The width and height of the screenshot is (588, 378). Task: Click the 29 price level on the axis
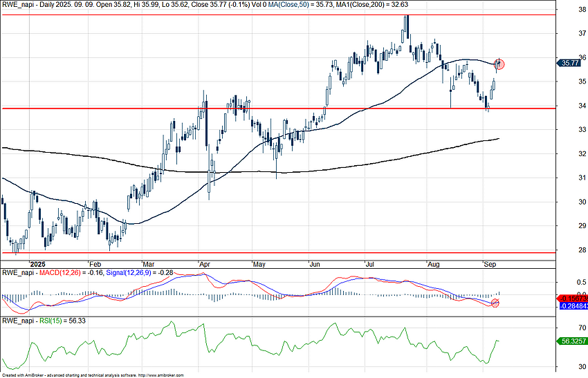582,225
